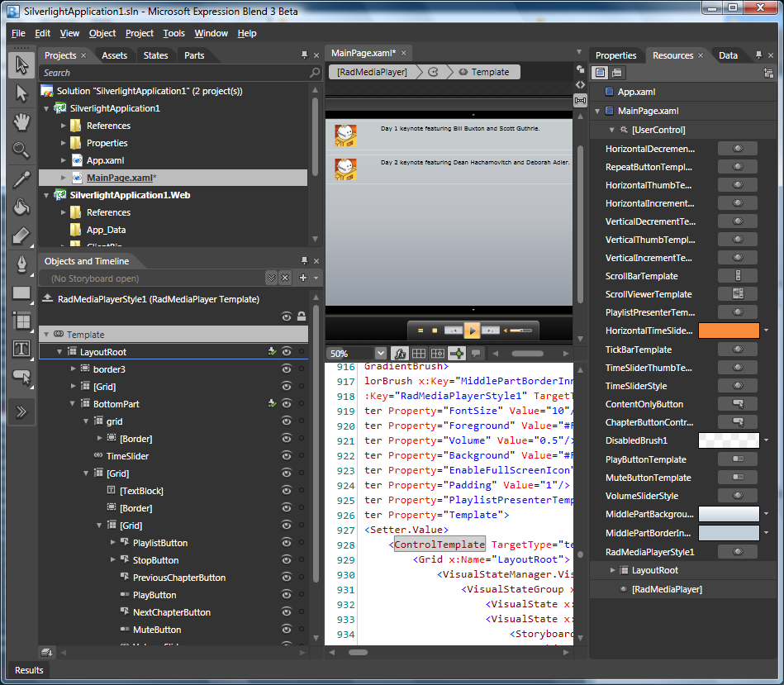Image resolution: width=784 pixels, height=685 pixels.
Task: Collapse MainPage.xaml in Resources panel
Action: click(597, 111)
